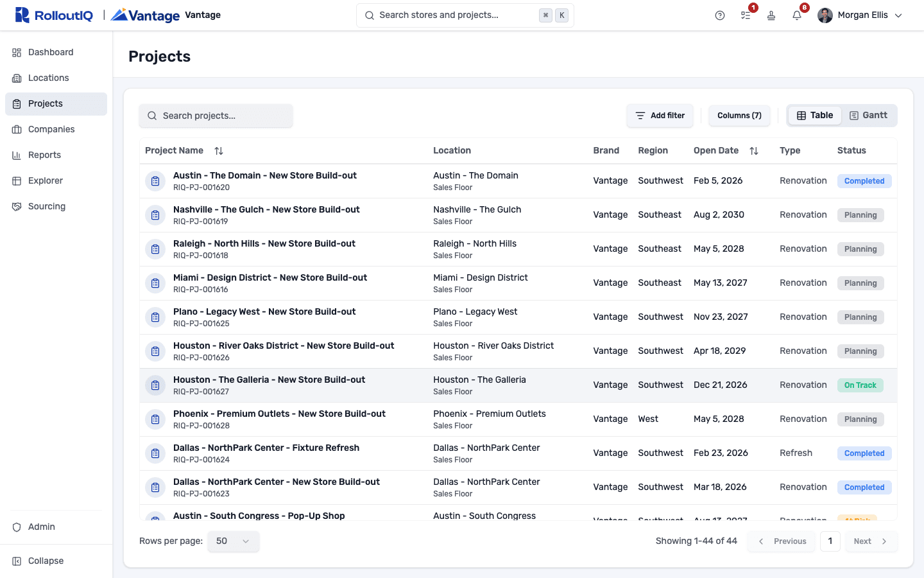Click project icon for Nashville - The Gulch
This screenshot has width=924, height=578.
pos(155,215)
